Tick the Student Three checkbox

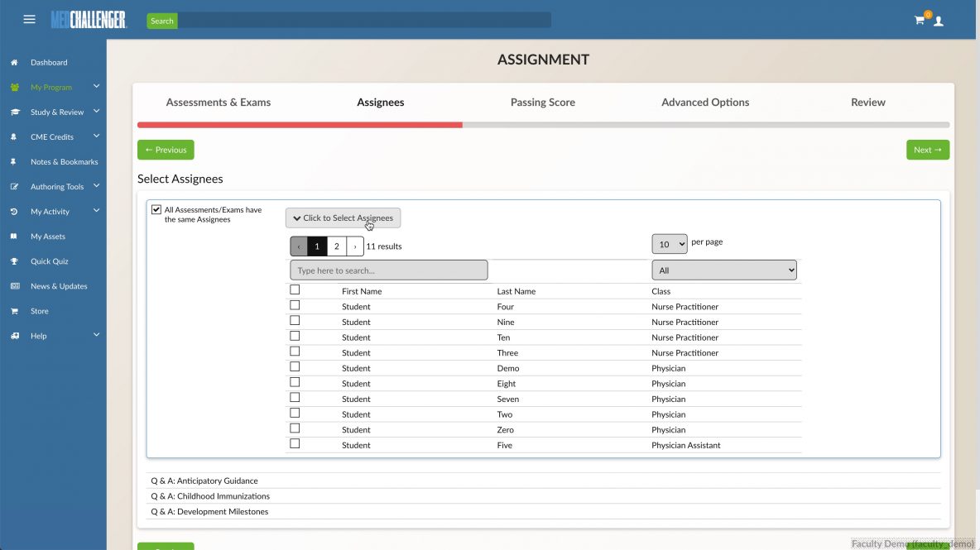click(295, 352)
